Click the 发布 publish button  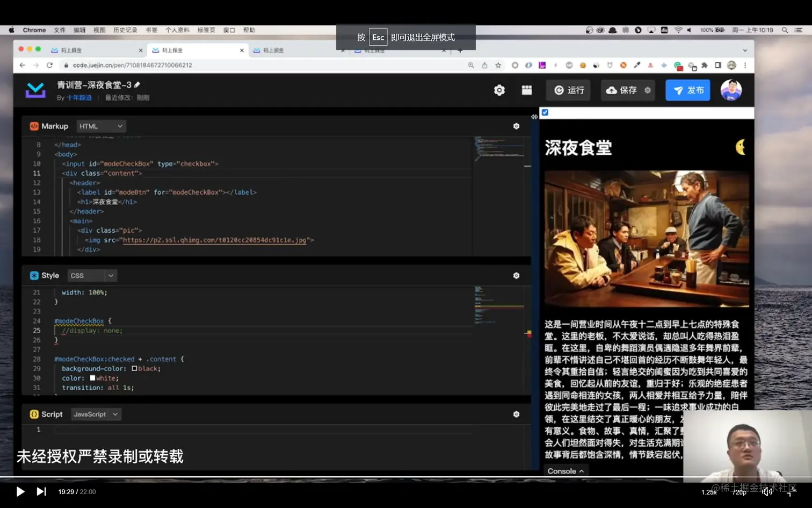point(688,90)
